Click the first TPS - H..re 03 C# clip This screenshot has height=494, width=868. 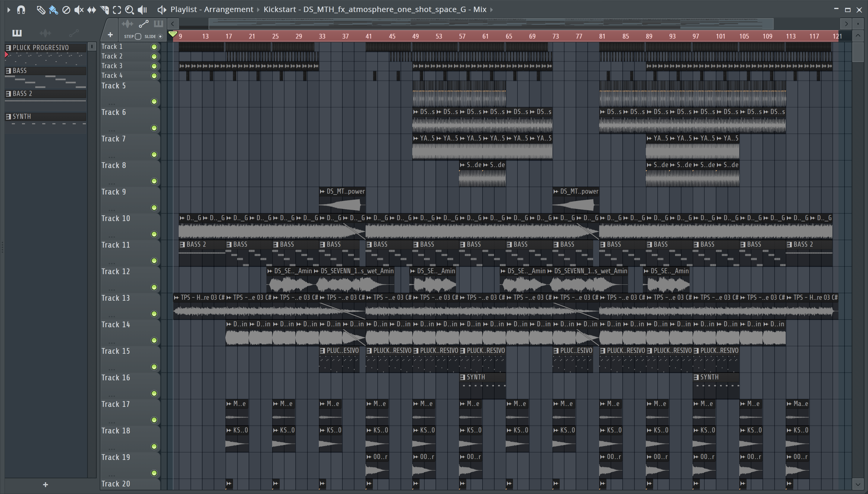pos(200,307)
